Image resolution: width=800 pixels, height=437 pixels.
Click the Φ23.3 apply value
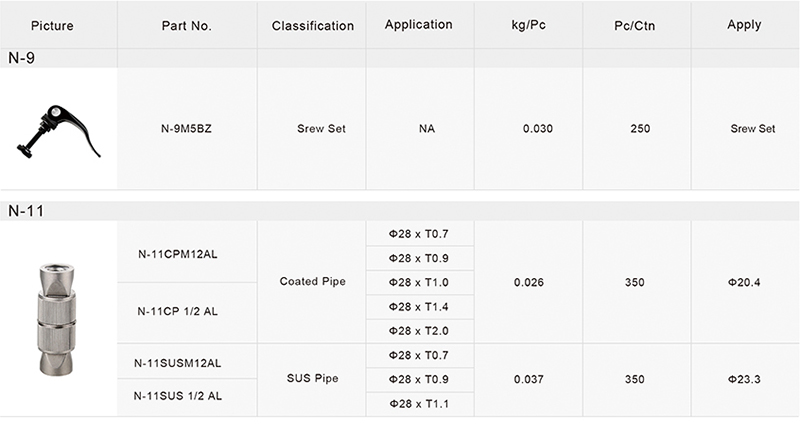(744, 379)
